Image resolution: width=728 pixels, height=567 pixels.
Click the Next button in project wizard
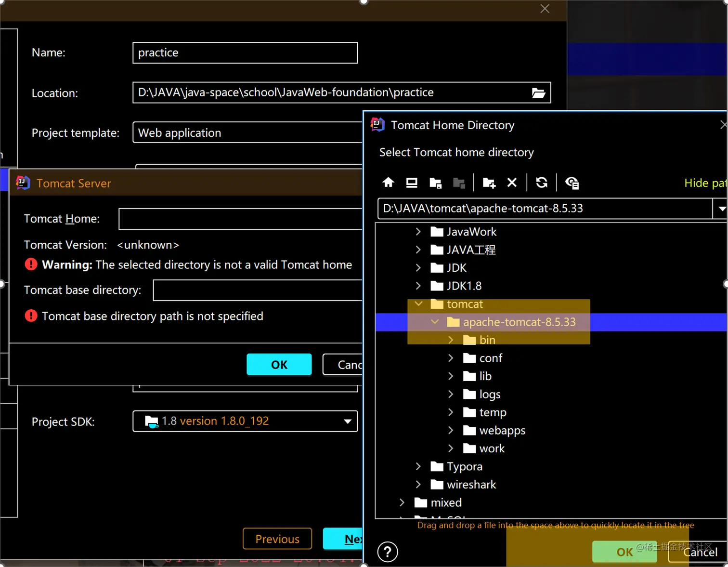pyautogui.click(x=343, y=539)
